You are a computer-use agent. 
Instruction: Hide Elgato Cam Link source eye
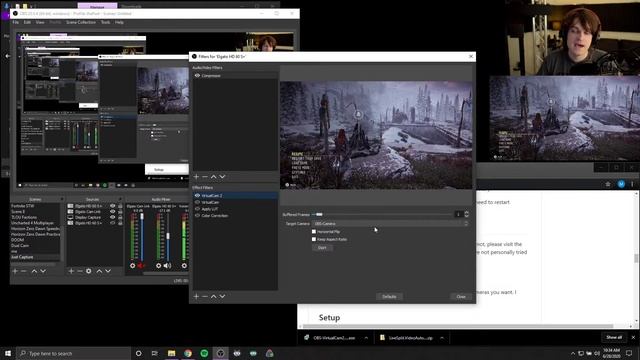(x=112, y=211)
